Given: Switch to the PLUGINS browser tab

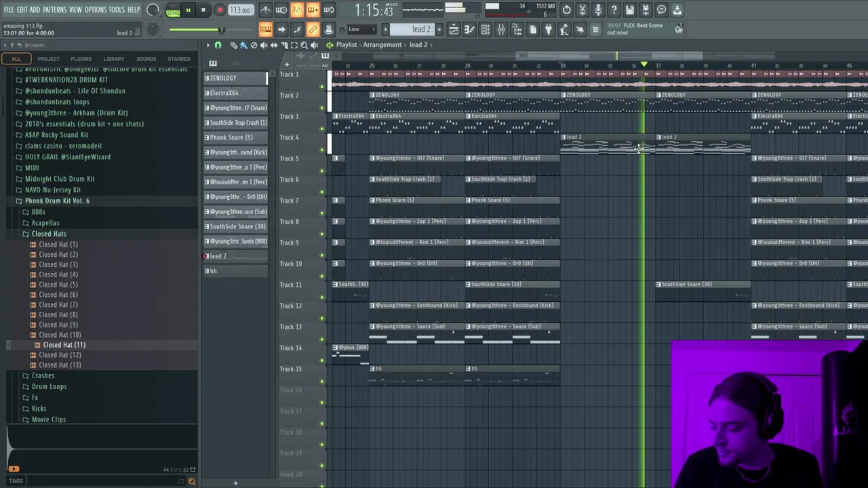Looking at the screenshot, I should pos(81,59).
